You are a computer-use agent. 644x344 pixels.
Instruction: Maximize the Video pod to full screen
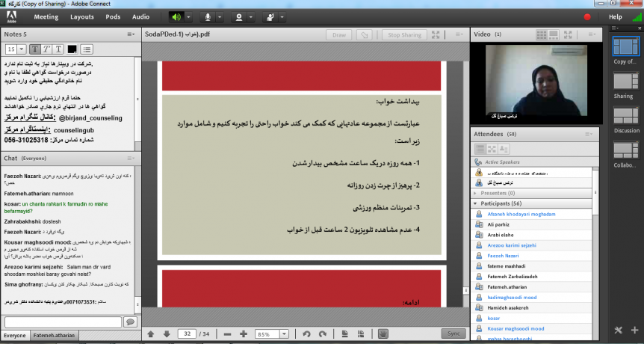[569, 34]
